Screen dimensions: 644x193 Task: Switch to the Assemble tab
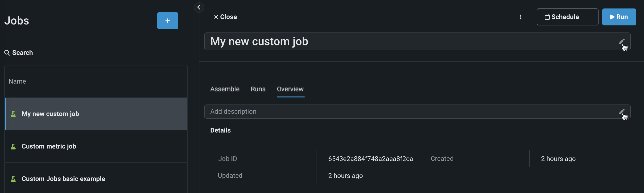(x=224, y=89)
